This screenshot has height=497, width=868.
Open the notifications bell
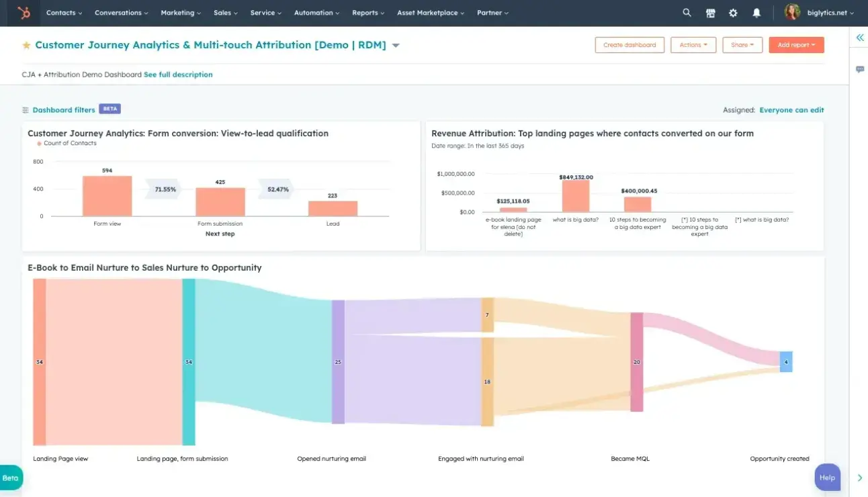(756, 13)
